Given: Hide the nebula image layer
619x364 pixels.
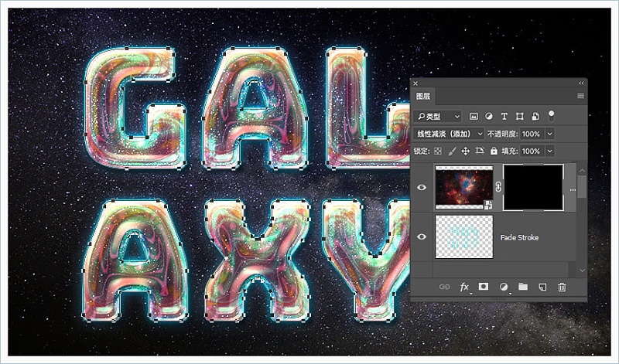Looking at the screenshot, I should pyautogui.click(x=422, y=187).
